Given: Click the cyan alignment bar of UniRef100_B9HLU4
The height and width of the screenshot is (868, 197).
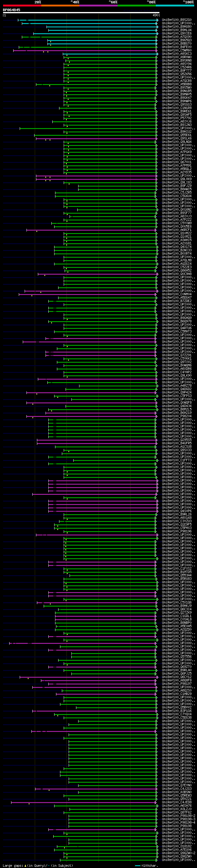Looking at the screenshot, I should 103,30.
